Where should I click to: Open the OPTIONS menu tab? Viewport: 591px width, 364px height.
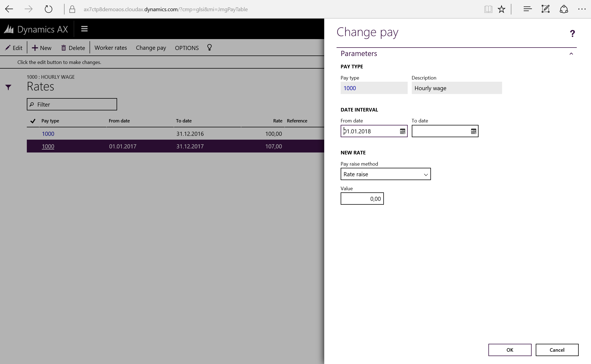coord(187,48)
